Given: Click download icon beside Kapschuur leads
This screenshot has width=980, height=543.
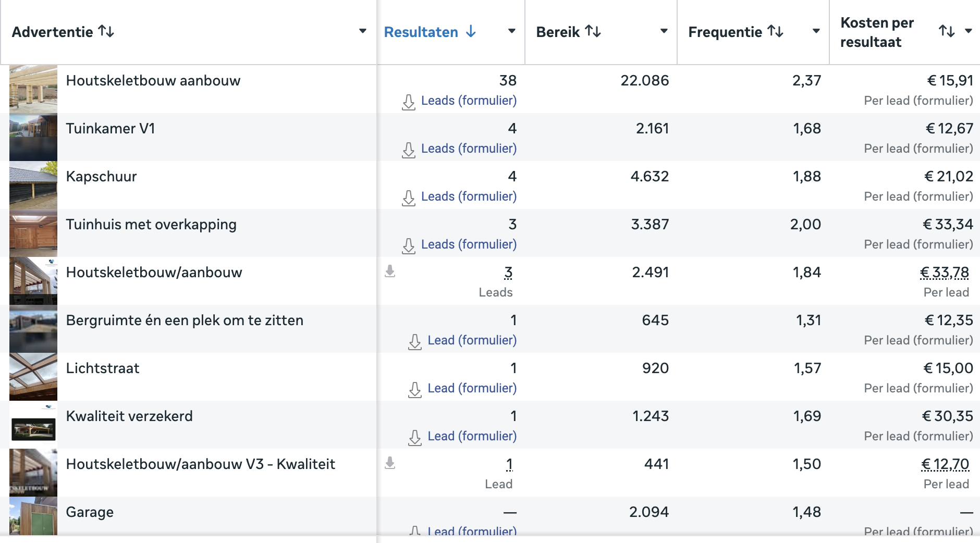Looking at the screenshot, I should coord(409,198).
